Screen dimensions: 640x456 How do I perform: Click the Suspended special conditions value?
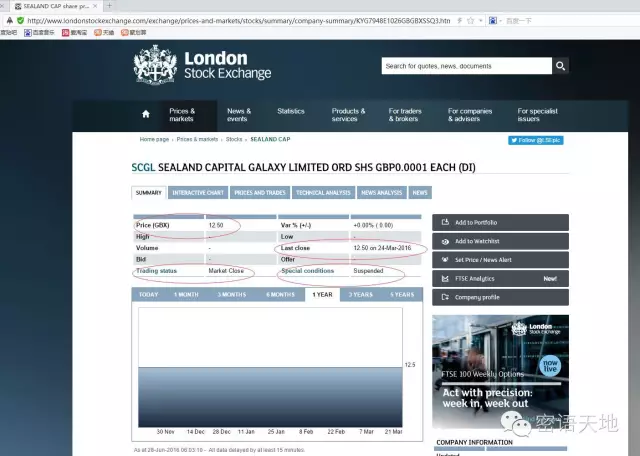[368, 271]
